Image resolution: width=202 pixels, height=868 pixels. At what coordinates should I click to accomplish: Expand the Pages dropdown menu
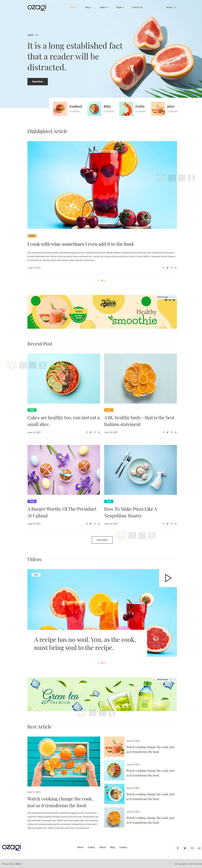[120, 7]
